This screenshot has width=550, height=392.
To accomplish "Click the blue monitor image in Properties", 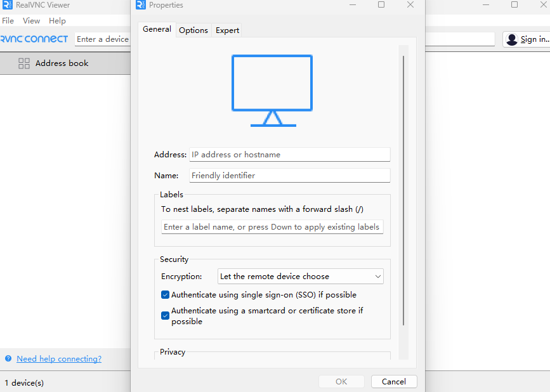I will (272, 91).
